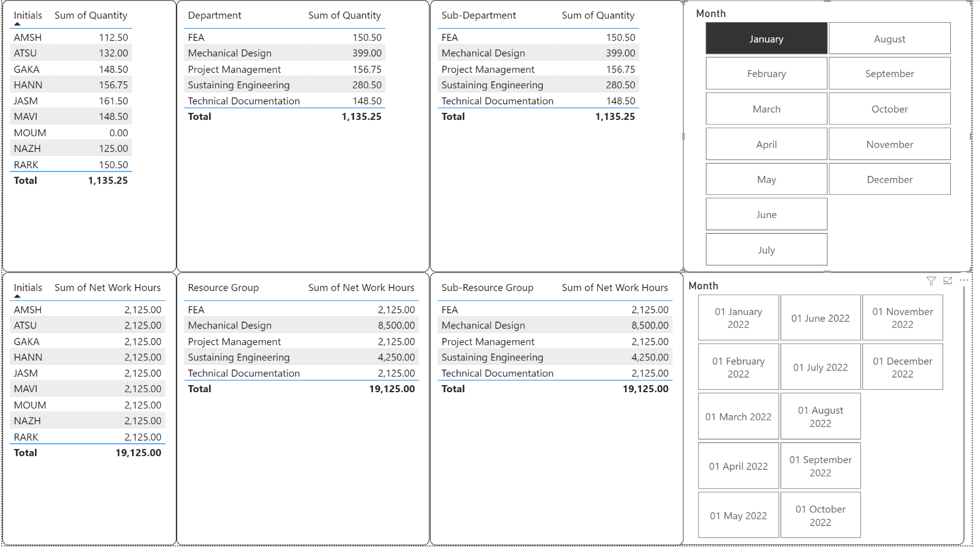
Task: Click the 399.00 value in the Department table
Action: click(x=367, y=53)
